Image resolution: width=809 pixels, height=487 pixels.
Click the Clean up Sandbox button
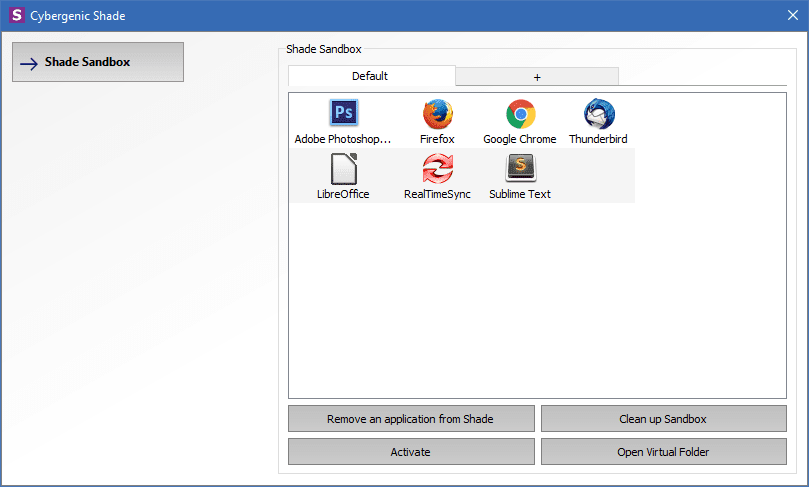point(664,418)
